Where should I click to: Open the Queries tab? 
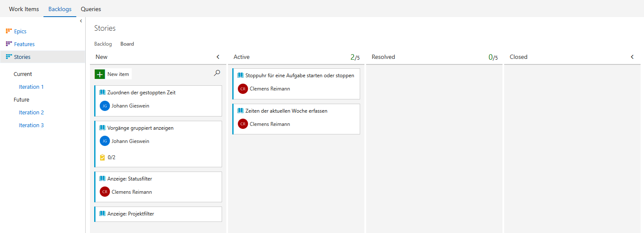tap(91, 9)
